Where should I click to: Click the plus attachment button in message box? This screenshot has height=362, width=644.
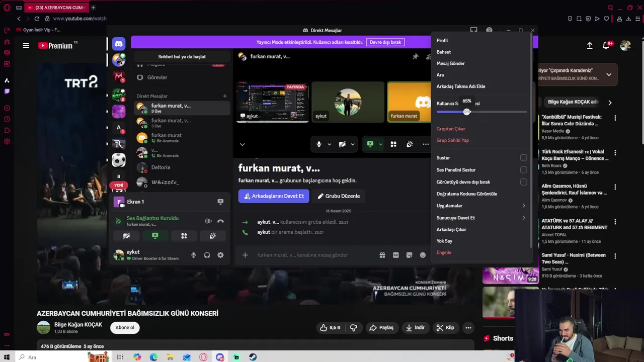pyautogui.click(x=245, y=255)
